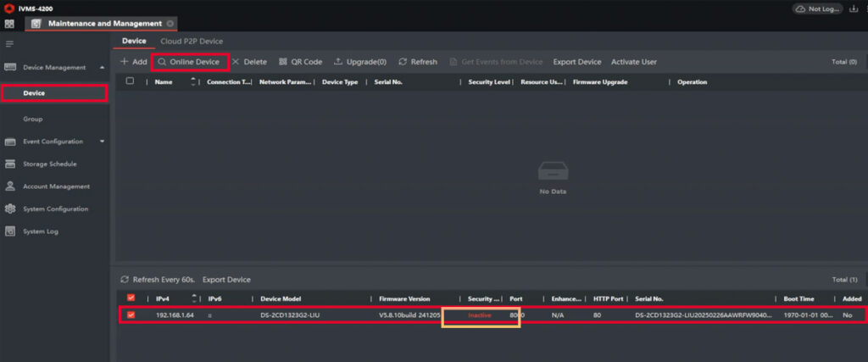
Task: Open QR Code from the toolbar
Action: 300,62
